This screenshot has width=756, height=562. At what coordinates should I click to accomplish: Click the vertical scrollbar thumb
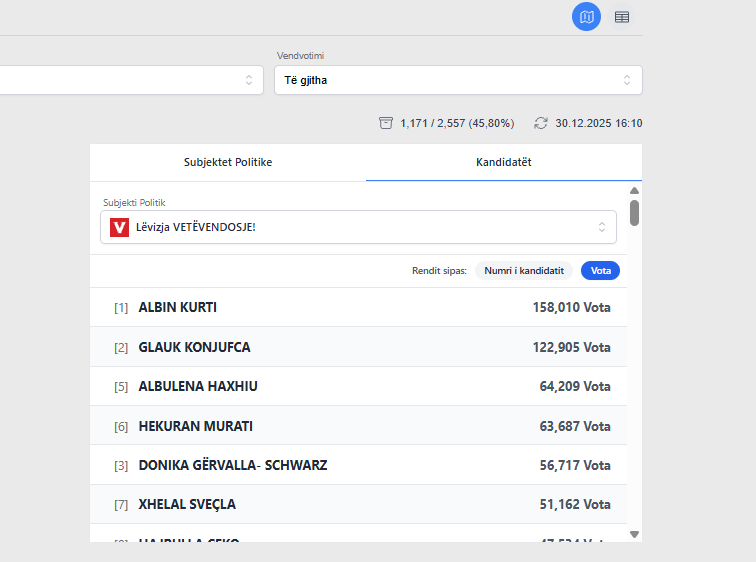634,212
